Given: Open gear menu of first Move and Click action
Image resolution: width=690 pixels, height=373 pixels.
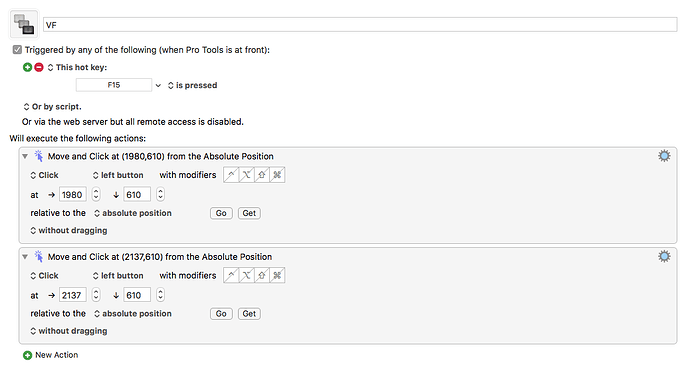Looking at the screenshot, I should (664, 156).
